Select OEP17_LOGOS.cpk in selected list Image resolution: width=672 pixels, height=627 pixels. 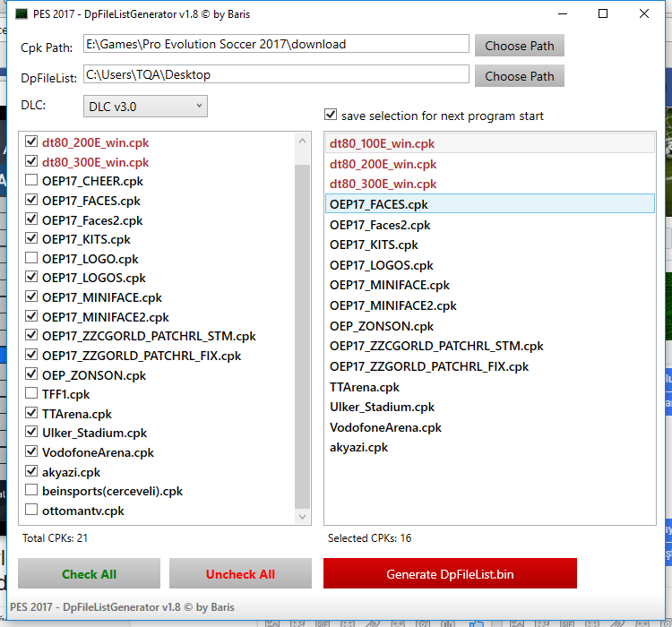pos(490,265)
